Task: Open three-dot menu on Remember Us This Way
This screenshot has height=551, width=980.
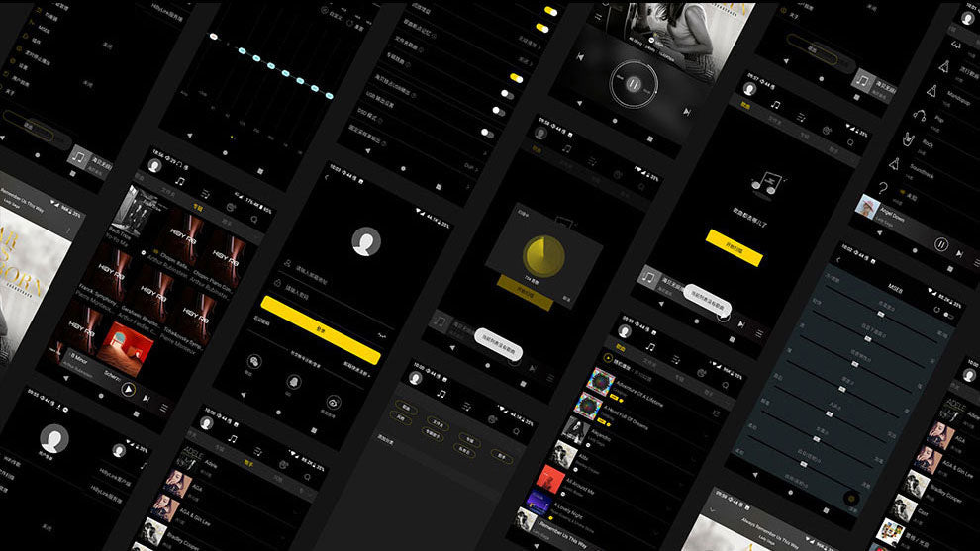Action: (67, 229)
